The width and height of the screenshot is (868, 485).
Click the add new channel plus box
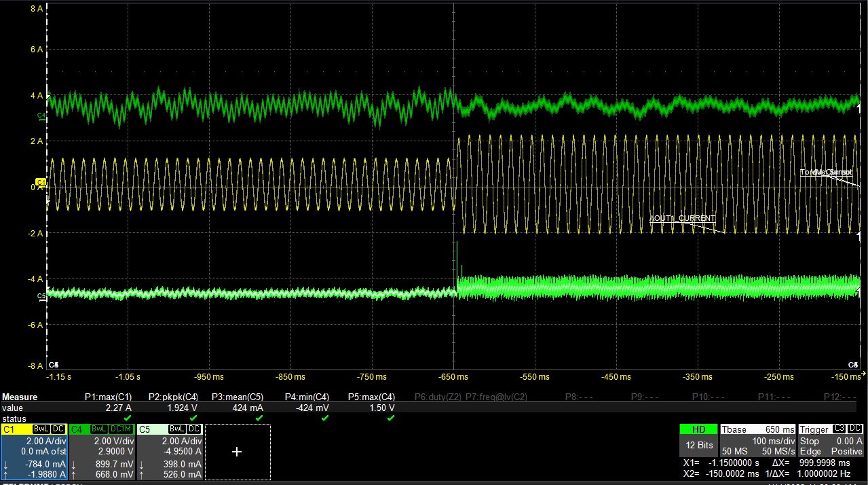pyautogui.click(x=237, y=452)
